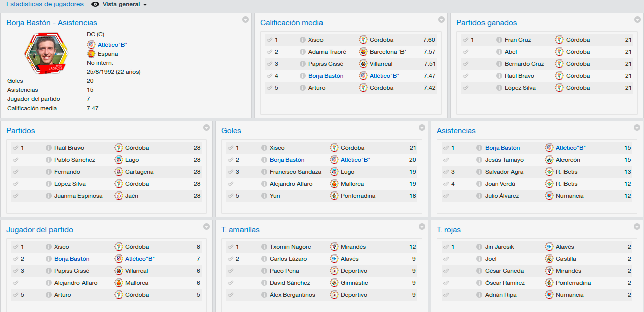Viewport: 644px width, 312px height.
Task: Open Partidos ganados panel title
Action: [x=487, y=23]
